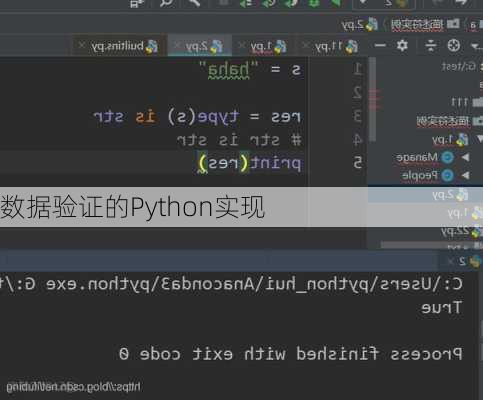The image size is (483, 400).
Task: Click the python.exe command line in console
Action: (231, 284)
